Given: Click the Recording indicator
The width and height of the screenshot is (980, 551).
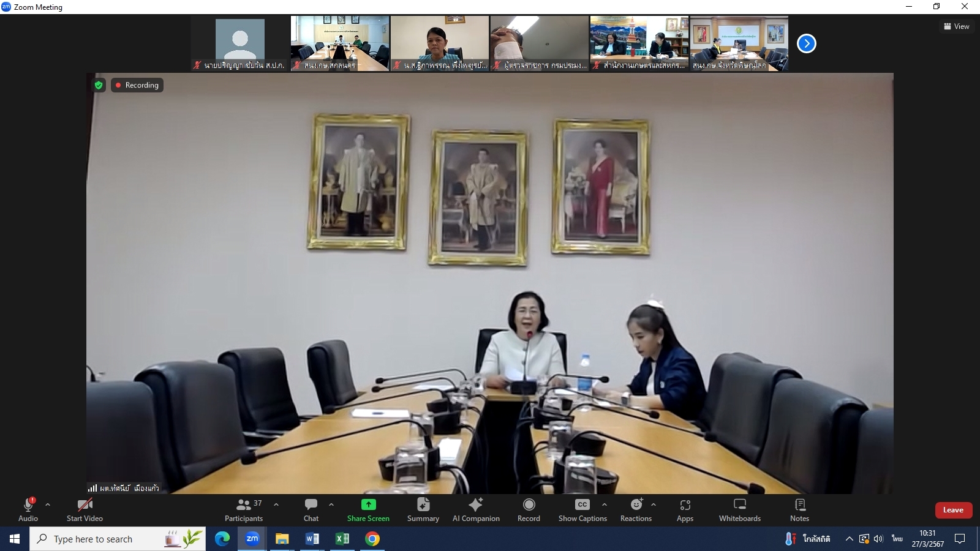Looking at the screenshot, I should click(137, 85).
